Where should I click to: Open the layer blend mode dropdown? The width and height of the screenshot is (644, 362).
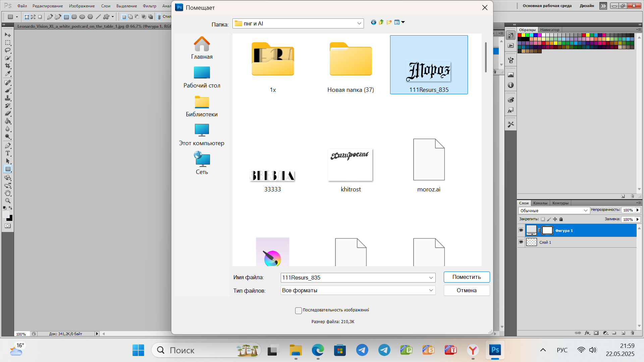554,210
